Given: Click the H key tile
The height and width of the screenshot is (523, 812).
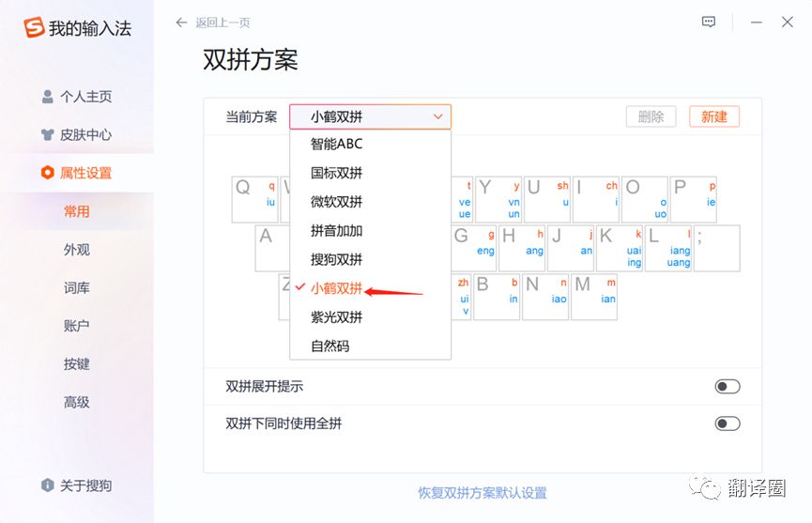Looking at the screenshot, I should click(x=522, y=248).
